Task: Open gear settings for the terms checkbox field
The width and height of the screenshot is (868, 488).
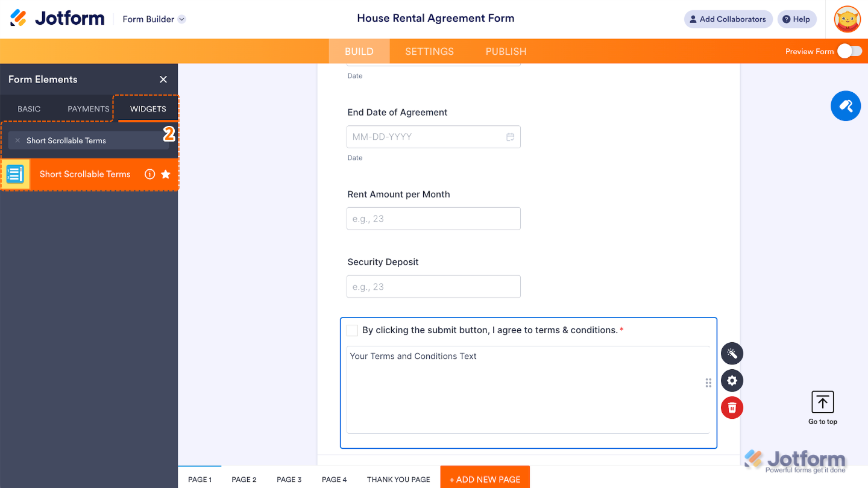Action: tap(732, 380)
